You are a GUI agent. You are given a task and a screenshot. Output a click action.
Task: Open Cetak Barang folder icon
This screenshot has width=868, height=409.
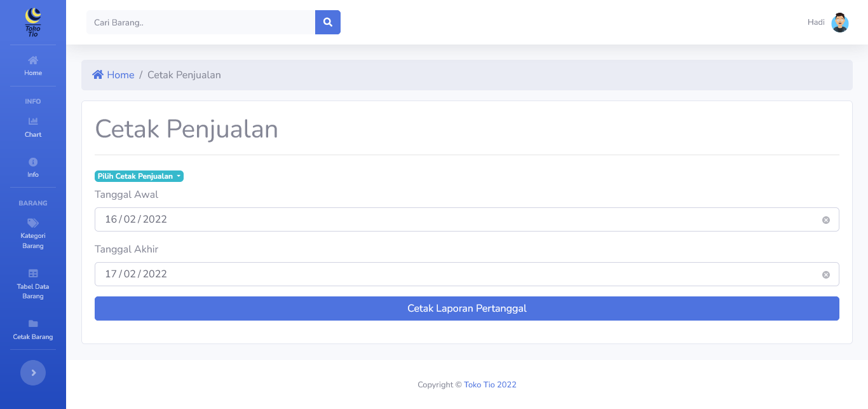click(33, 324)
